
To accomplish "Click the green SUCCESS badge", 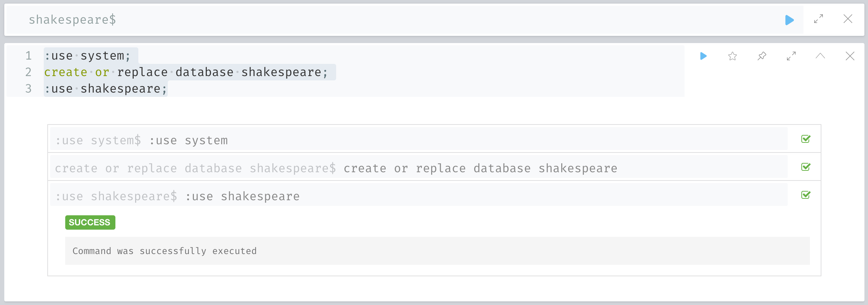I will [x=90, y=222].
